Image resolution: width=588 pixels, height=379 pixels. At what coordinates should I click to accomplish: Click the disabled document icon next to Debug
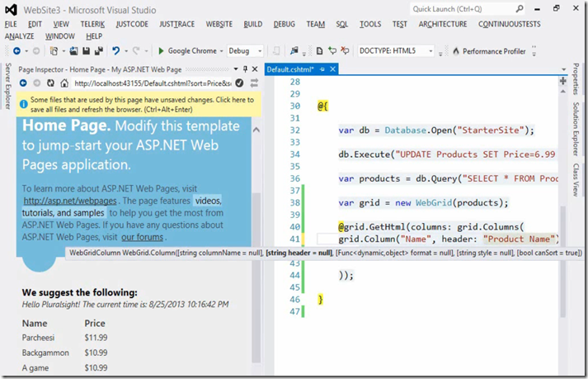[276, 50]
